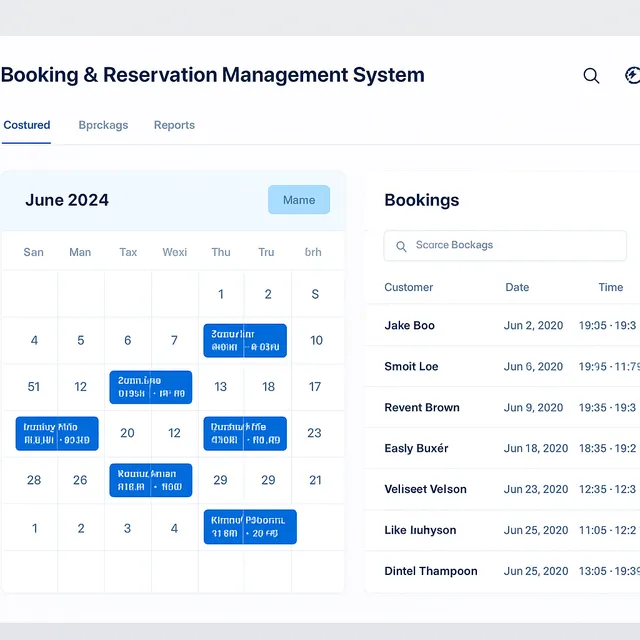
Task: Select day 51 in the calendar
Action: (x=33, y=387)
